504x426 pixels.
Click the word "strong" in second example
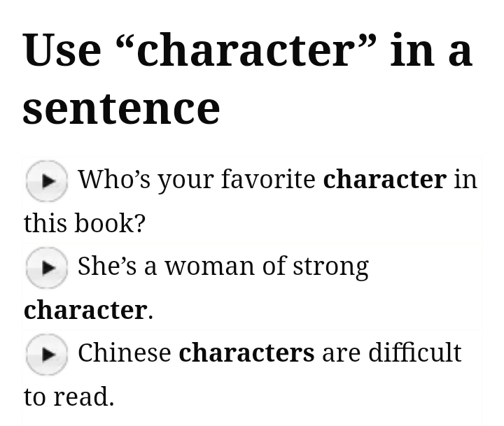[x=330, y=267]
